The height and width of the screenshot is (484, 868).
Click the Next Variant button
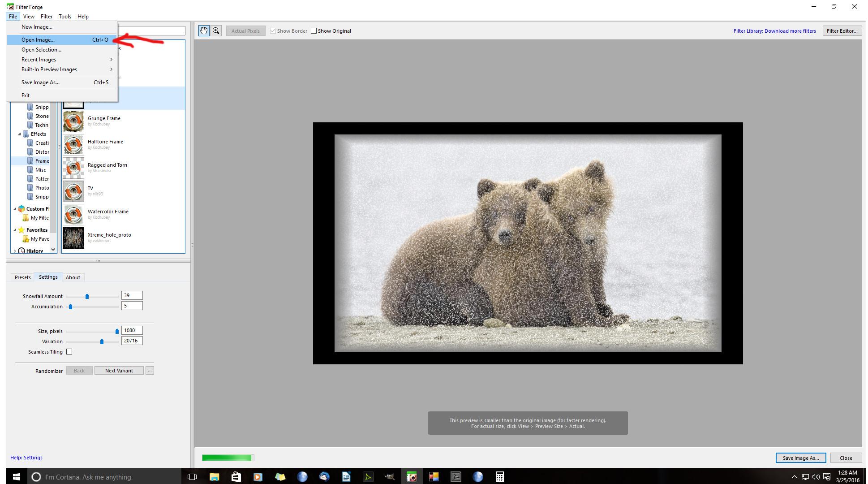[119, 371]
